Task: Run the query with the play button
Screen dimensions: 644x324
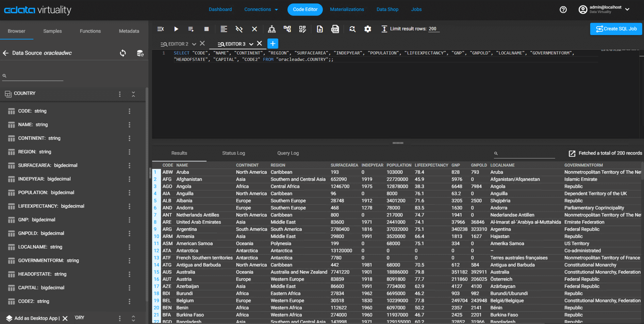Action: click(176, 29)
